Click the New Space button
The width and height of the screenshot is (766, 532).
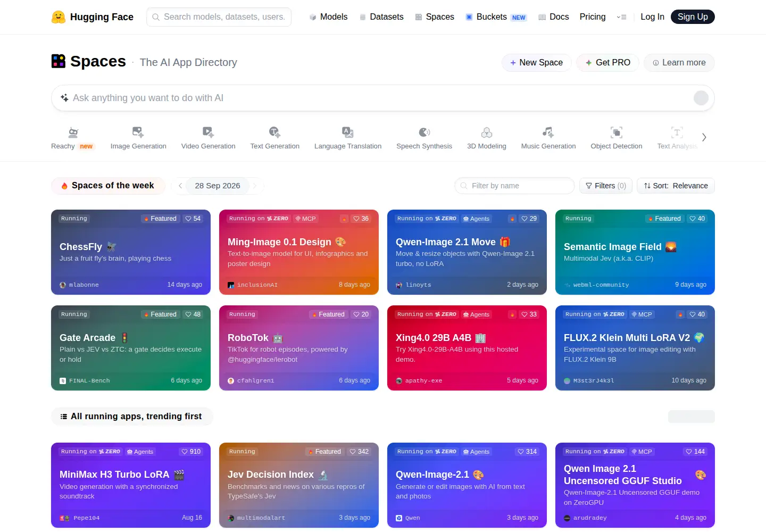point(536,63)
